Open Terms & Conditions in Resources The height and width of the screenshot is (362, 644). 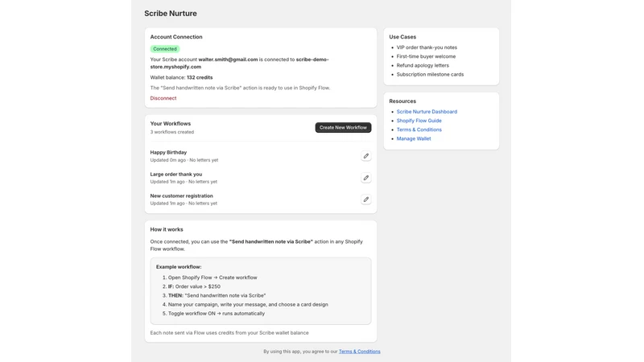(419, 130)
